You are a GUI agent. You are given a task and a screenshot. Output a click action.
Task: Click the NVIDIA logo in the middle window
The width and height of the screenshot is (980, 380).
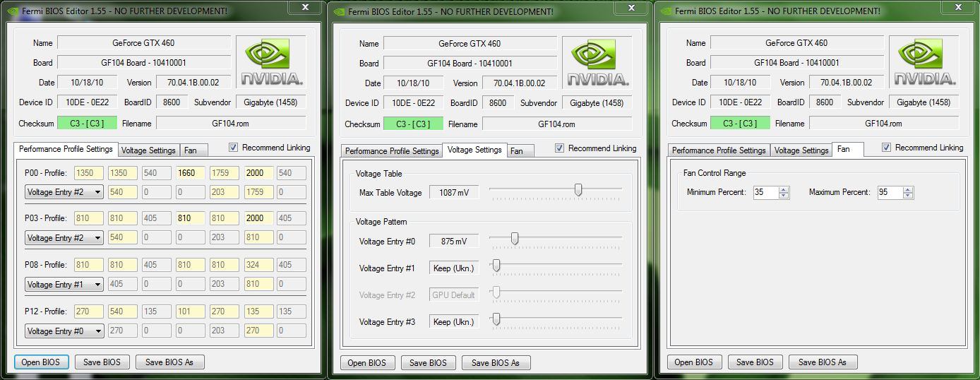(597, 63)
